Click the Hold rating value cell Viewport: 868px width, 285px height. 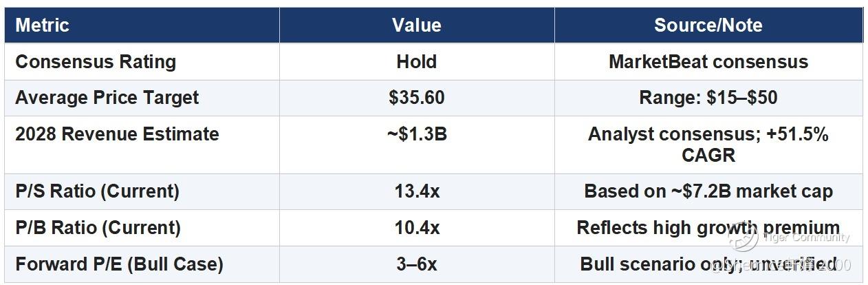tap(417, 62)
